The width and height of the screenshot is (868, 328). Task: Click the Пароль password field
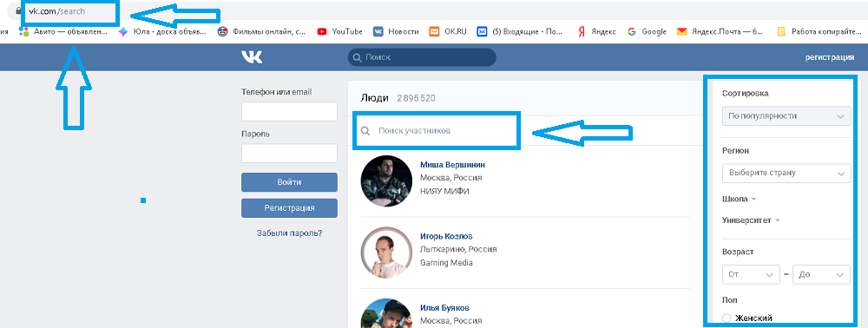[x=290, y=154]
